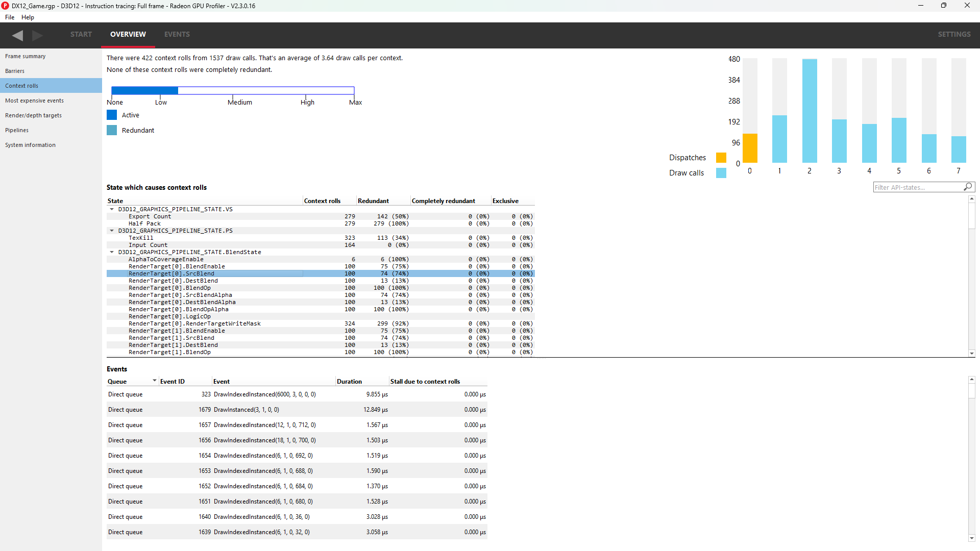Collapse the D3D12_GRAPHICS_PIPELINE_STATE.PS tree node
980x551 pixels.
[x=112, y=231]
